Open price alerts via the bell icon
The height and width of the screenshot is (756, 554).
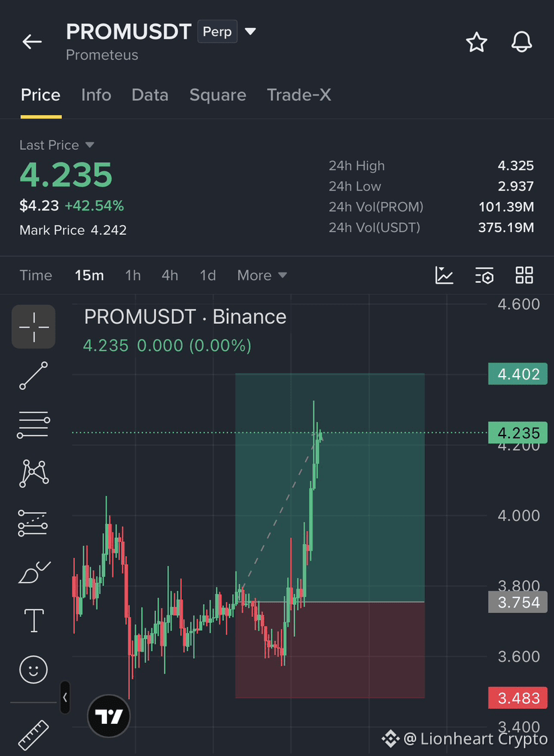[x=522, y=42]
